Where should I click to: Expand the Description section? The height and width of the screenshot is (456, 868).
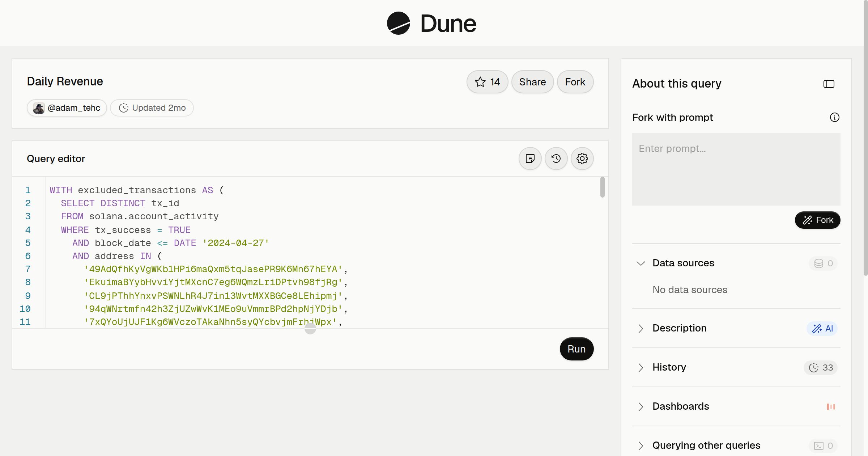pos(641,328)
